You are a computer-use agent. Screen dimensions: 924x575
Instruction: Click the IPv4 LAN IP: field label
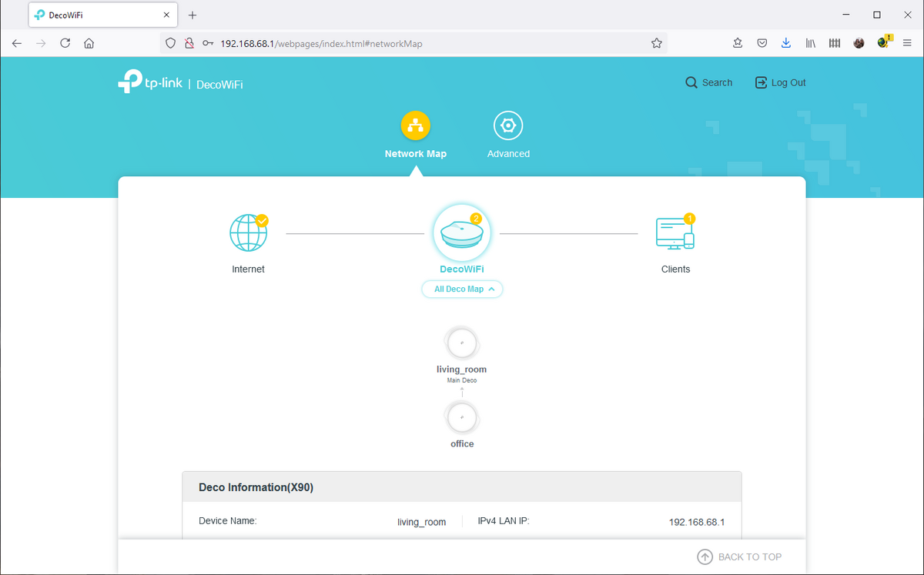(504, 521)
